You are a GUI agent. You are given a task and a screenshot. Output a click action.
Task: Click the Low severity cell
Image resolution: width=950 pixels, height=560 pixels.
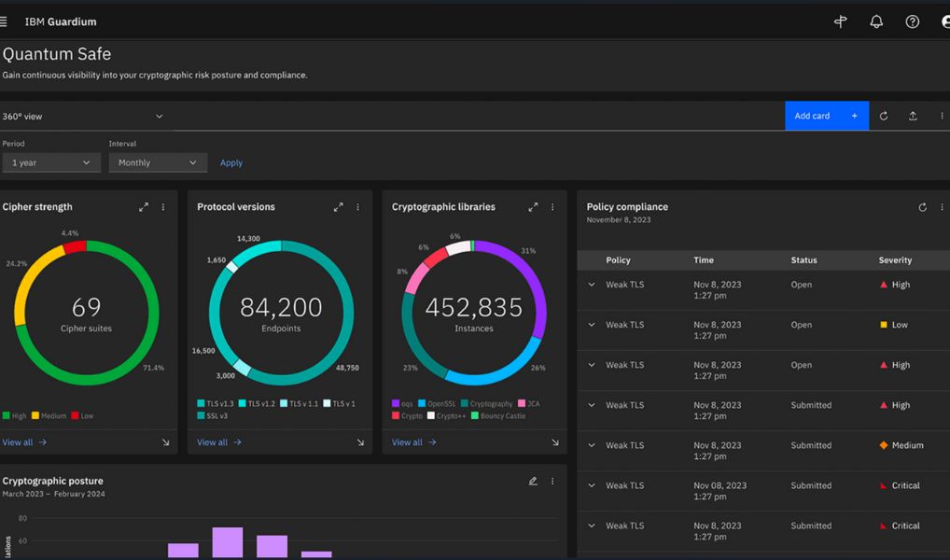click(x=894, y=325)
